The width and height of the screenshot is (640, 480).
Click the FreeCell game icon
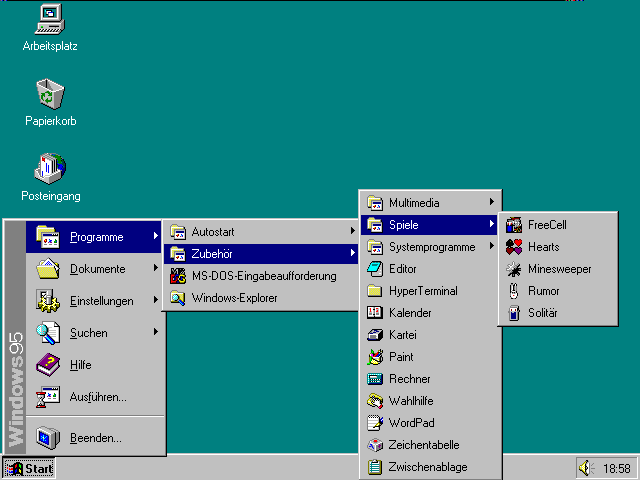click(514, 225)
